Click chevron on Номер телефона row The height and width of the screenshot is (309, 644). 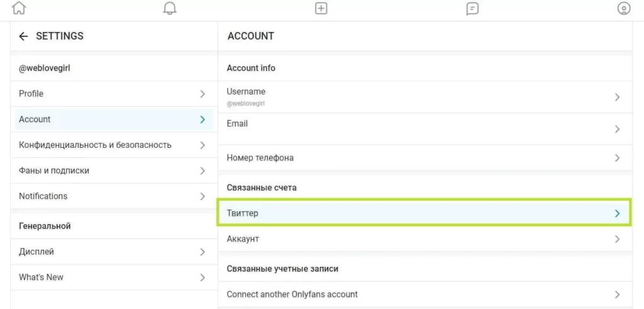coord(617,158)
